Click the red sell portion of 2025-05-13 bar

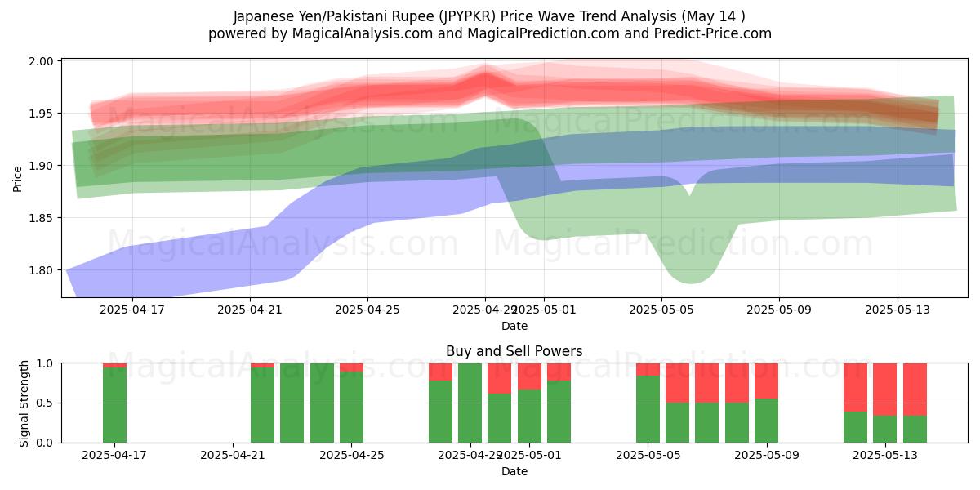coord(884,390)
